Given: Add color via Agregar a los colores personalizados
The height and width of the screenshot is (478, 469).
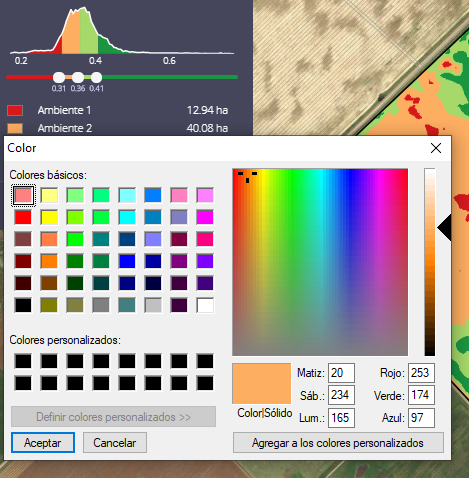Looking at the screenshot, I should pyautogui.click(x=338, y=443).
